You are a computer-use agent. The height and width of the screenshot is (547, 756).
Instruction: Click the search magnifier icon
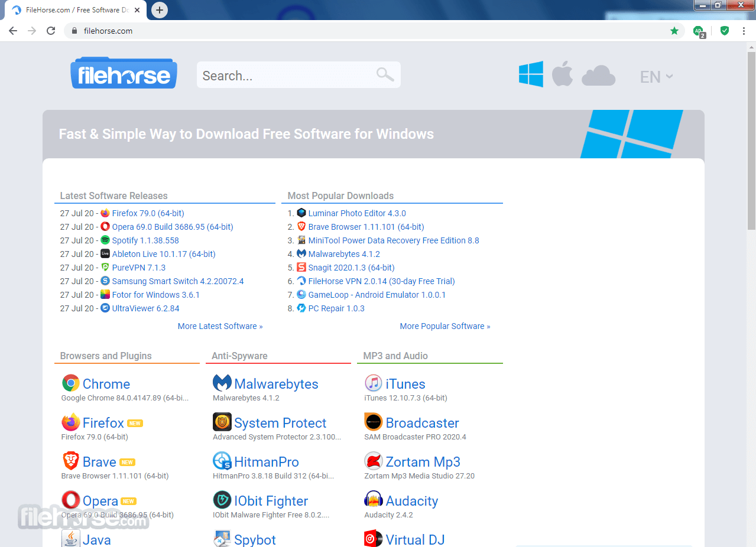coord(385,74)
